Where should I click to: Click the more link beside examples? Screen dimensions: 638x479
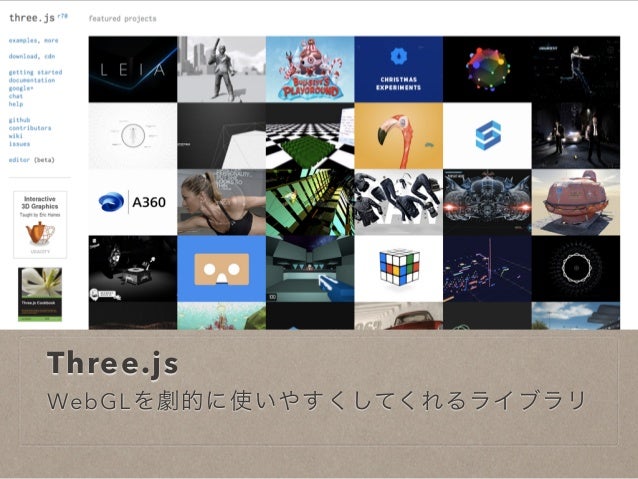[x=51, y=41]
